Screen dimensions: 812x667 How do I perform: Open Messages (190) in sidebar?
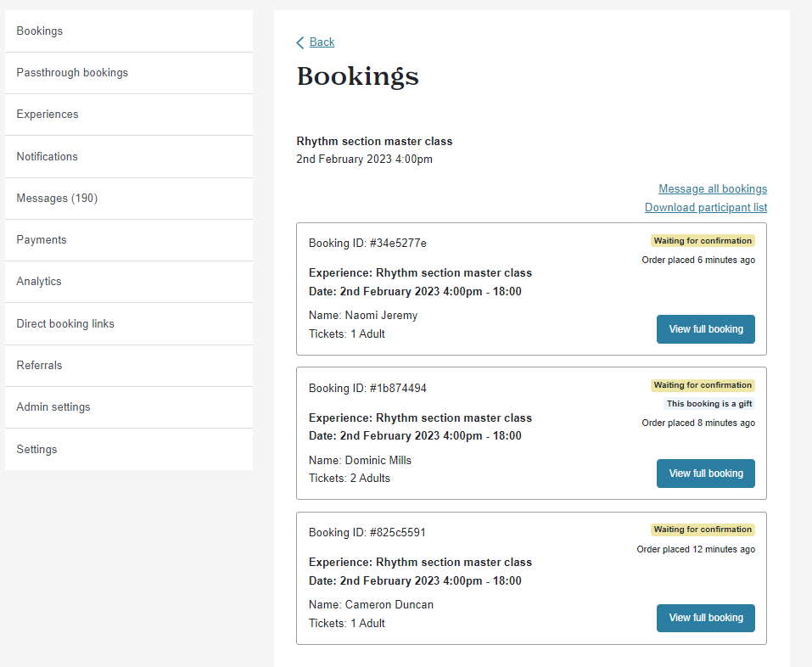129,199
